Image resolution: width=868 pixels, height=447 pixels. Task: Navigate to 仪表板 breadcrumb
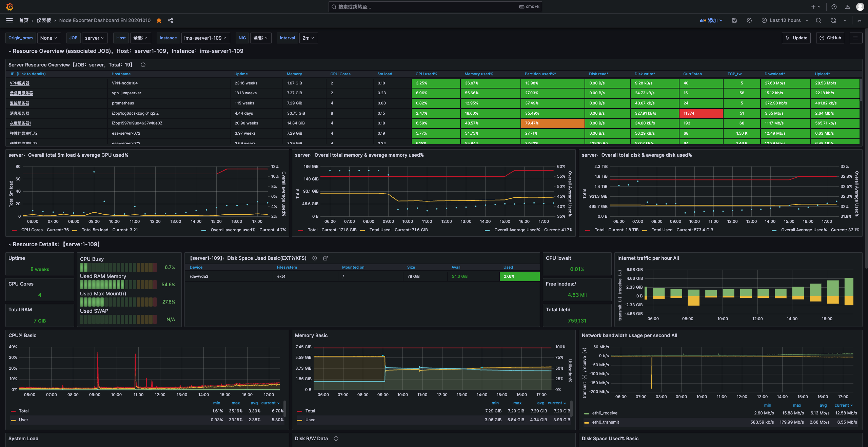click(44, 20)
